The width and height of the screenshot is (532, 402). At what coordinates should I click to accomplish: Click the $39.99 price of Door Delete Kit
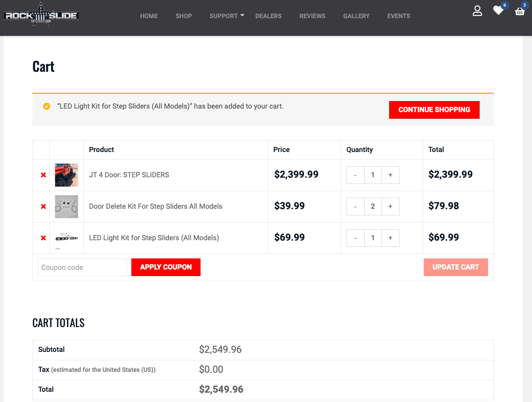coord(289,206)
